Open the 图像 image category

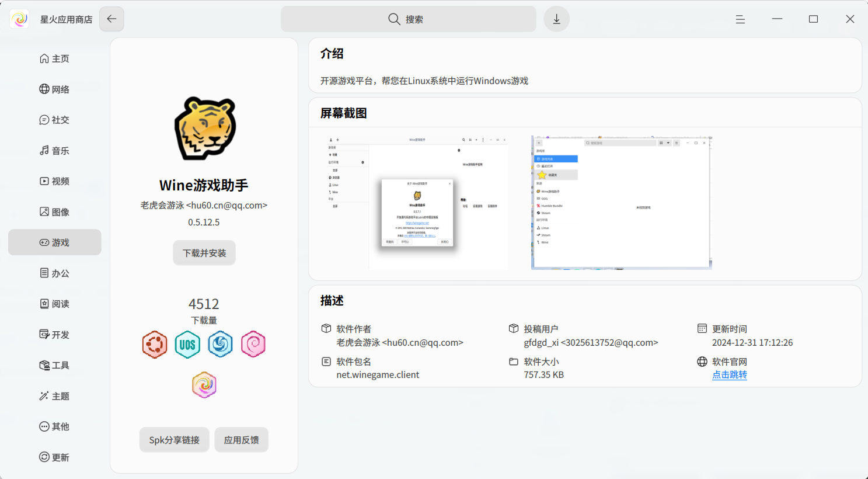click(x=55, y=212)
